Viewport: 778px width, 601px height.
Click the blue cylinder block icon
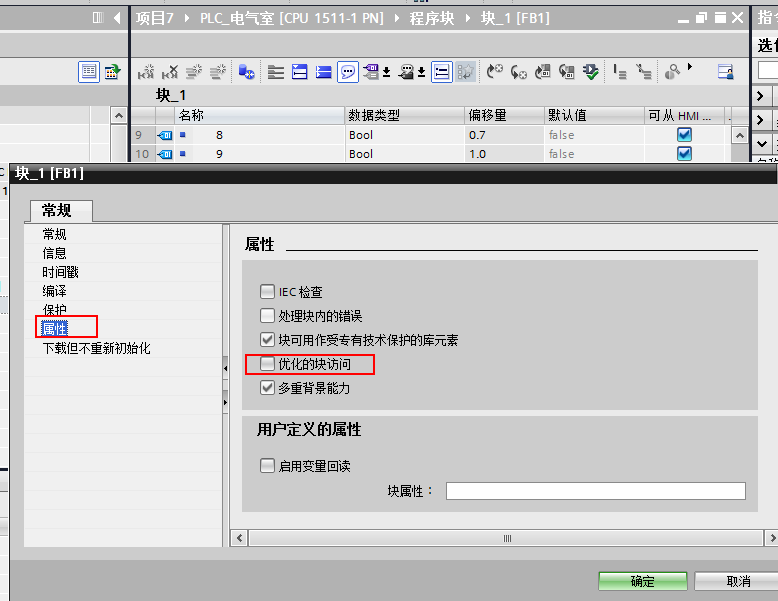click(x=246, y=72)
